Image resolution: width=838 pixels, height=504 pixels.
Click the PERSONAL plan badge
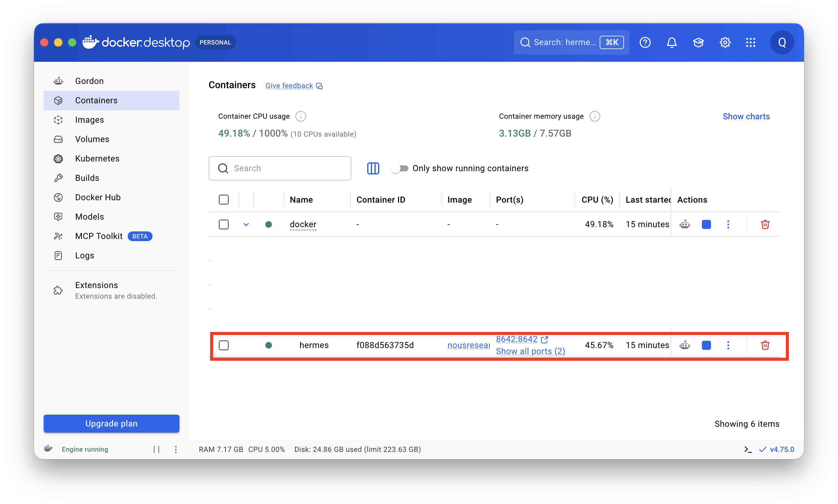pos(215,42)
